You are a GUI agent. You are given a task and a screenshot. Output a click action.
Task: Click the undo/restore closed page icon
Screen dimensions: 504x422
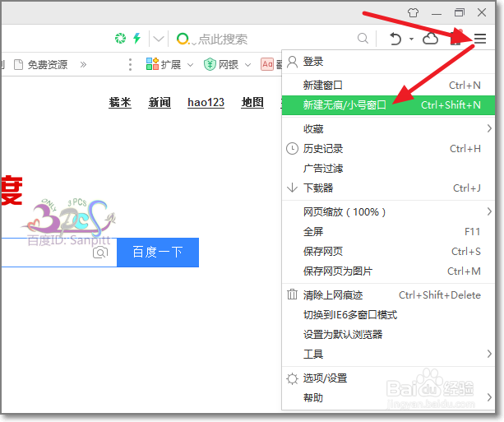[x=395, y=39]
